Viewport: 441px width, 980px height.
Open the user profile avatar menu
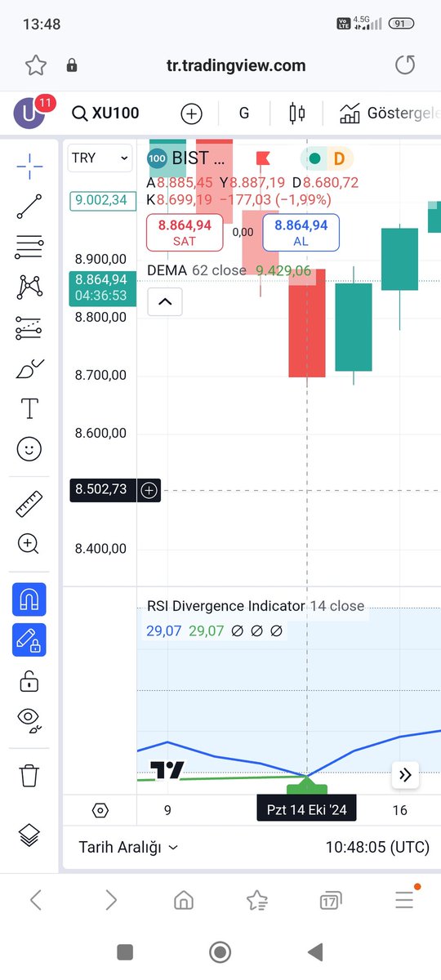click(29, 113)
